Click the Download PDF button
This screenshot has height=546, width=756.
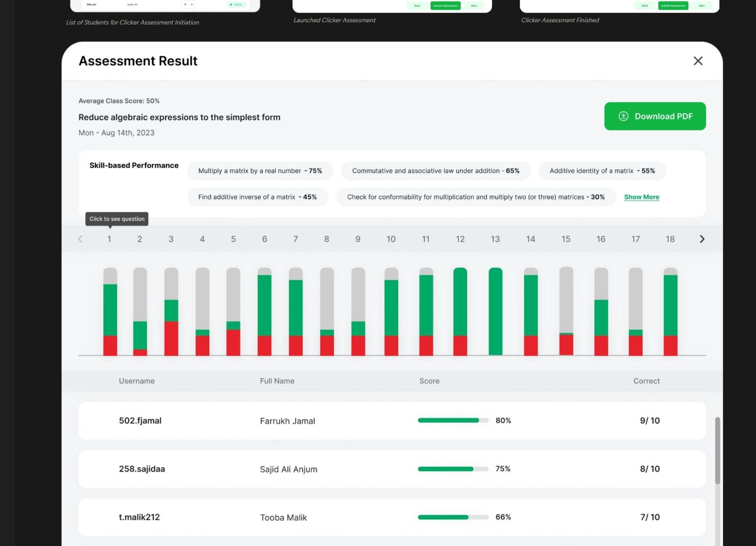[x=655, y=116]
